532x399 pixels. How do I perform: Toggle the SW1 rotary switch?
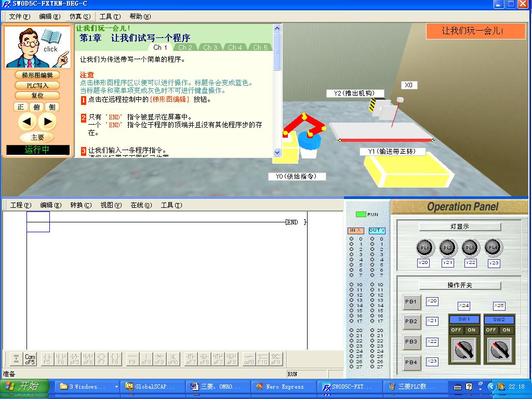(464, 350)
